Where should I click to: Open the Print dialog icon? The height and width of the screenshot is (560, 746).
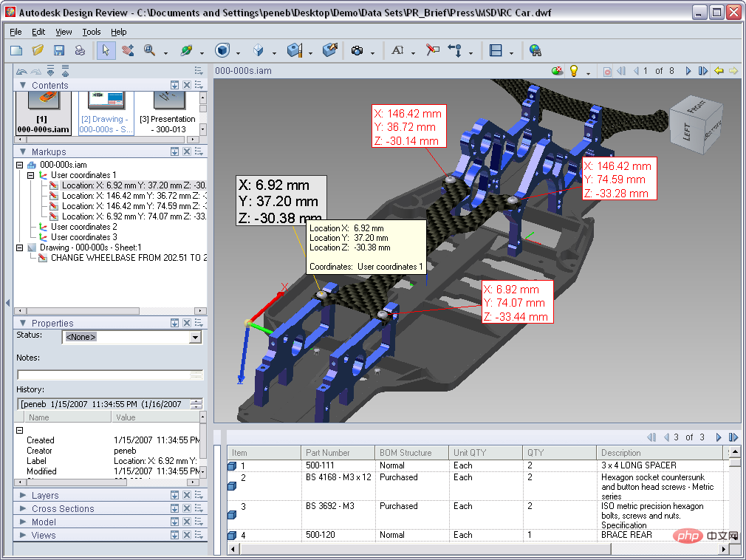coord(80,49)
